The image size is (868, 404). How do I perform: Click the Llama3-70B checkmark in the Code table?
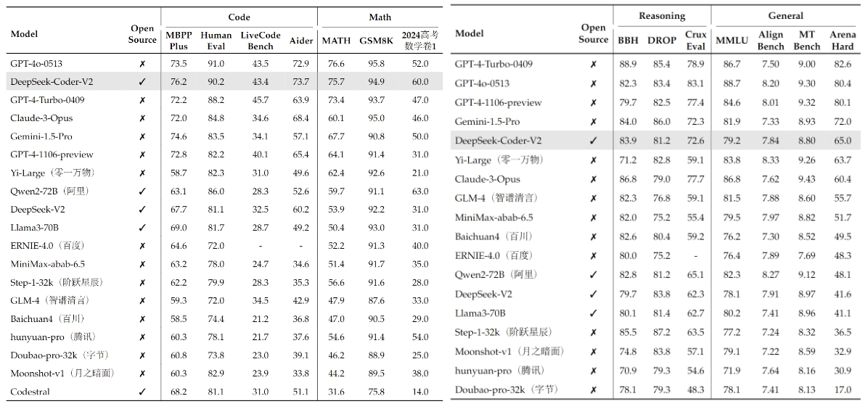(x=142, y=228)
